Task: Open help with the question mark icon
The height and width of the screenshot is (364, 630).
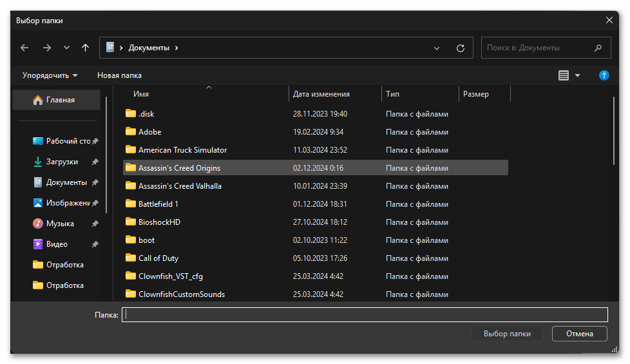Action: point(604,75)
